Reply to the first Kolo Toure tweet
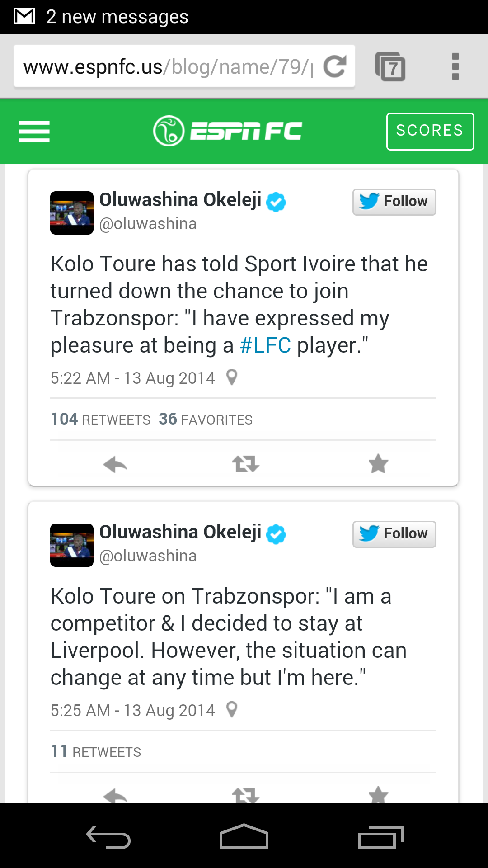The height and width of the screenshot is (868, 488). click(115, 464)
